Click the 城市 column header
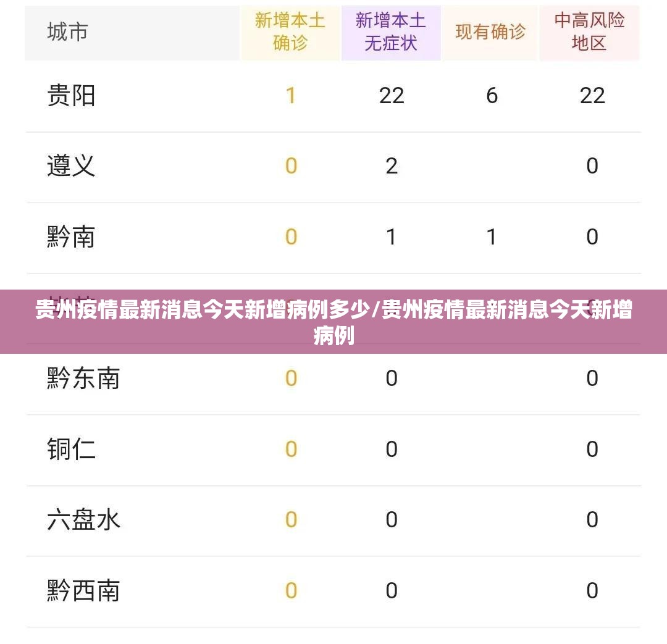The height and width of the screenshot is (644, 667). pyautogui.click(x=68, y=32)
